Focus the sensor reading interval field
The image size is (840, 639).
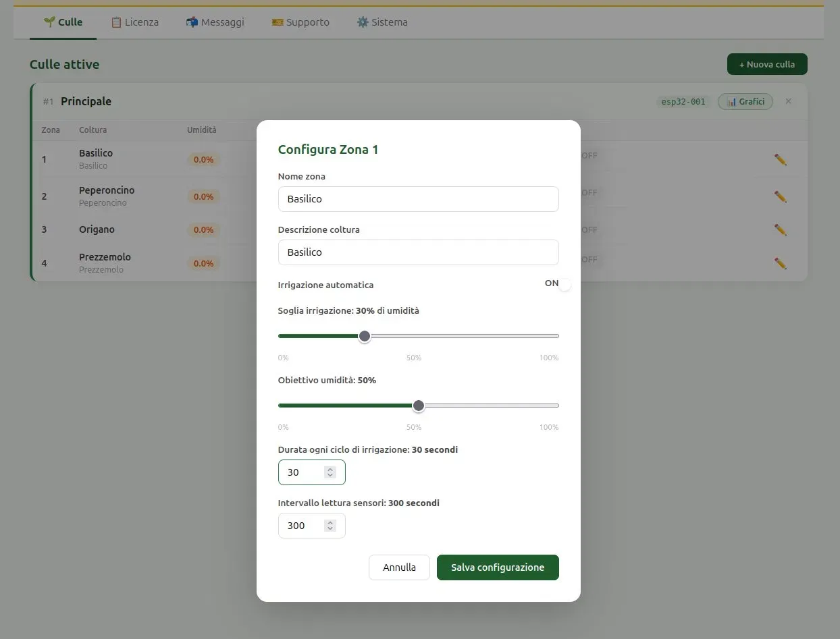(311, 526)
